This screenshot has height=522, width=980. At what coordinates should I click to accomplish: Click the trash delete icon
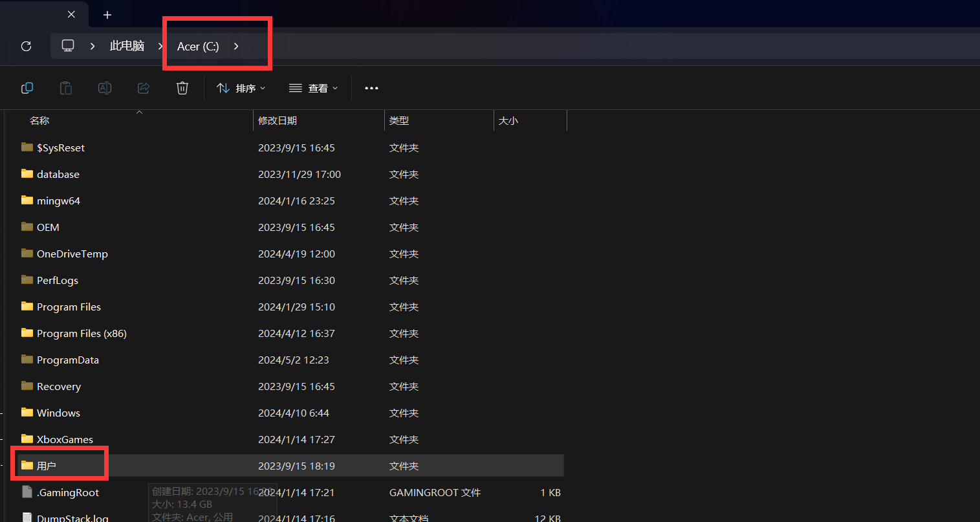[182, 88]
